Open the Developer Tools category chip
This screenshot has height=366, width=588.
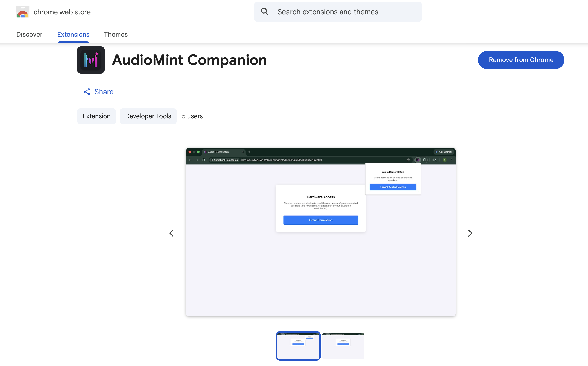pyautogui.click(x=148, y=116)
